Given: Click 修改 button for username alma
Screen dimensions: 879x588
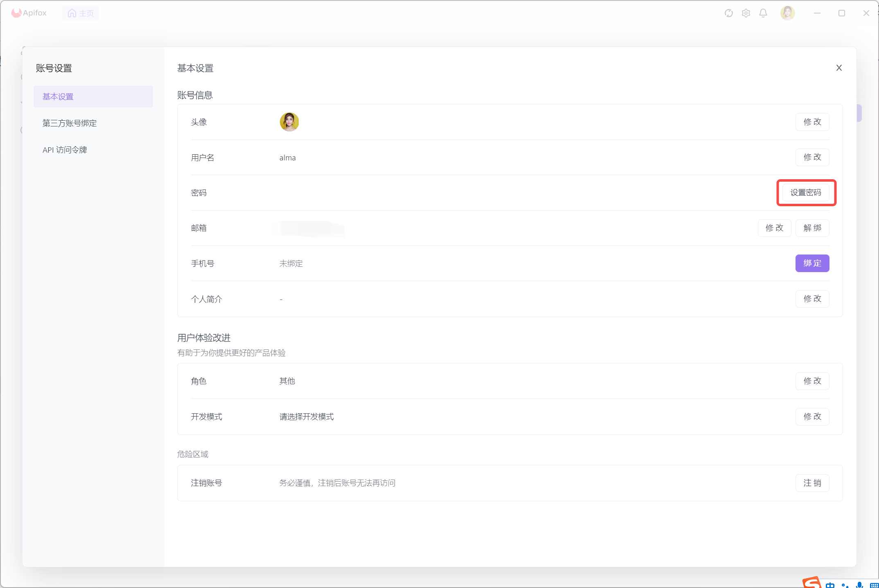Looking at the screenshot, I should click(x=812, y=157).
